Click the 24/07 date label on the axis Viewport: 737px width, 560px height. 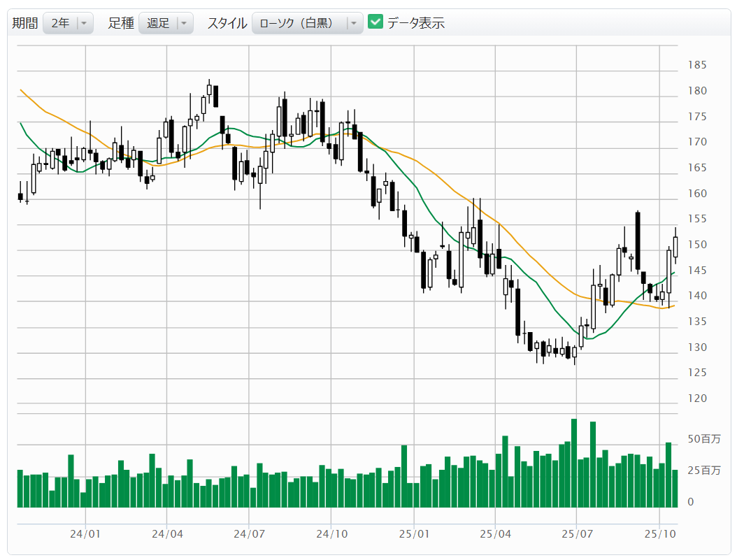(x=249, y=533)
